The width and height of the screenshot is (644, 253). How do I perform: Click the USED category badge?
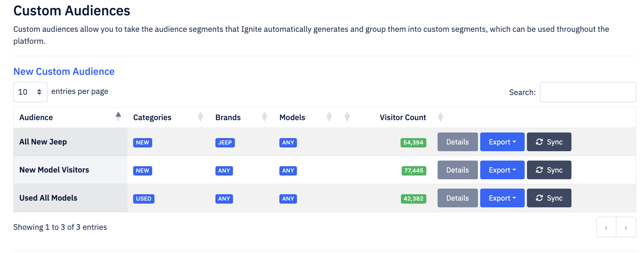(144, 199)
